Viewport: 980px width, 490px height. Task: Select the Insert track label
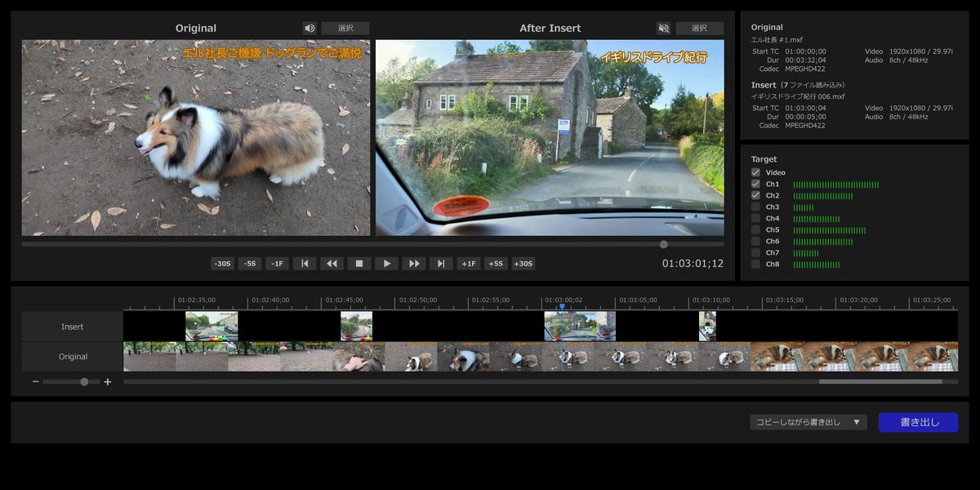click(x=72, y=326)
